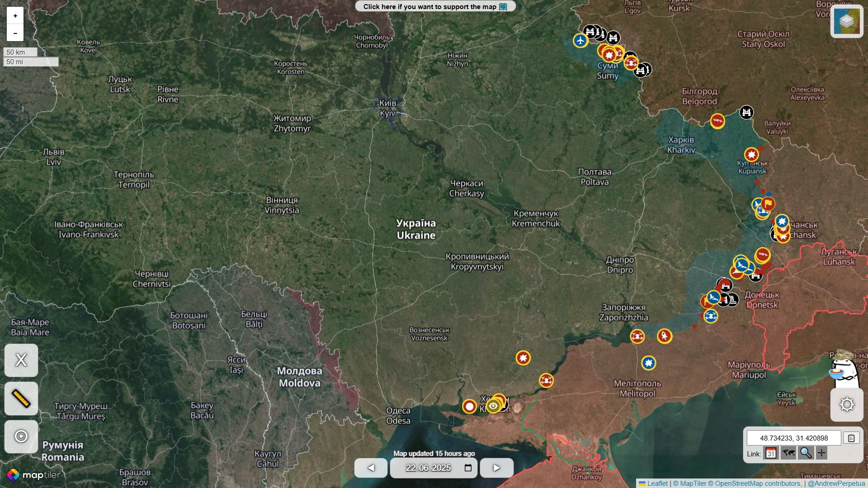This screenshot has width=868, height=488.
Task: Click the 22.06.2025 date field
Action: click(x=428, y=468)
